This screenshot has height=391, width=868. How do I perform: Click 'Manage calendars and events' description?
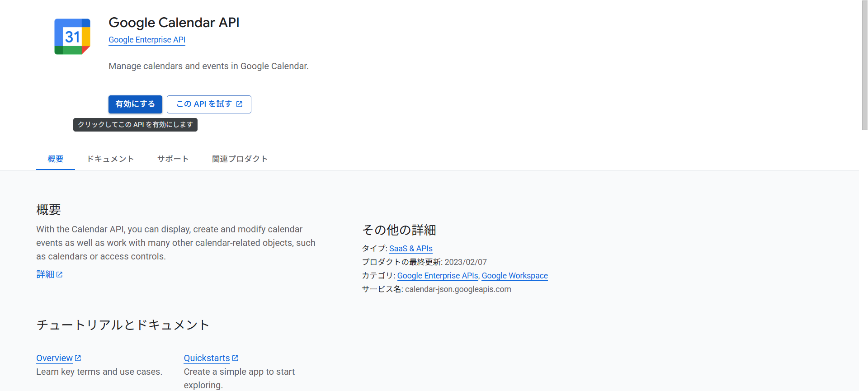[x=208, y=66]
